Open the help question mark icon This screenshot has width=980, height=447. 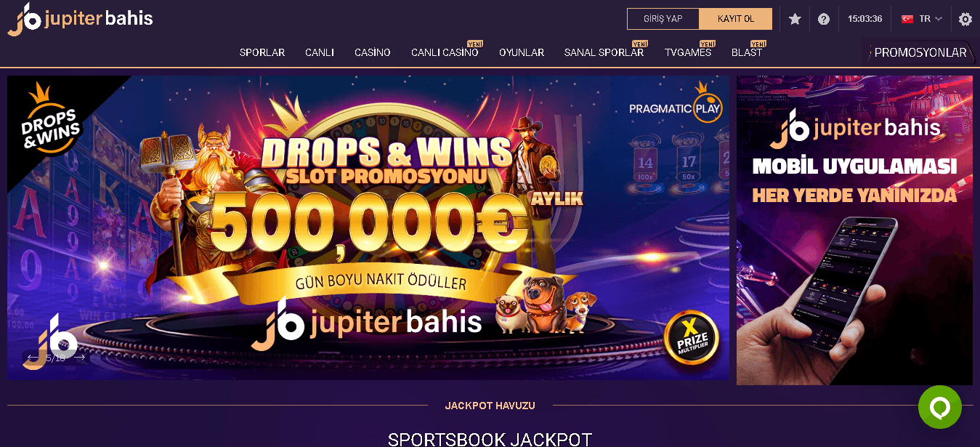coord(824,19)
